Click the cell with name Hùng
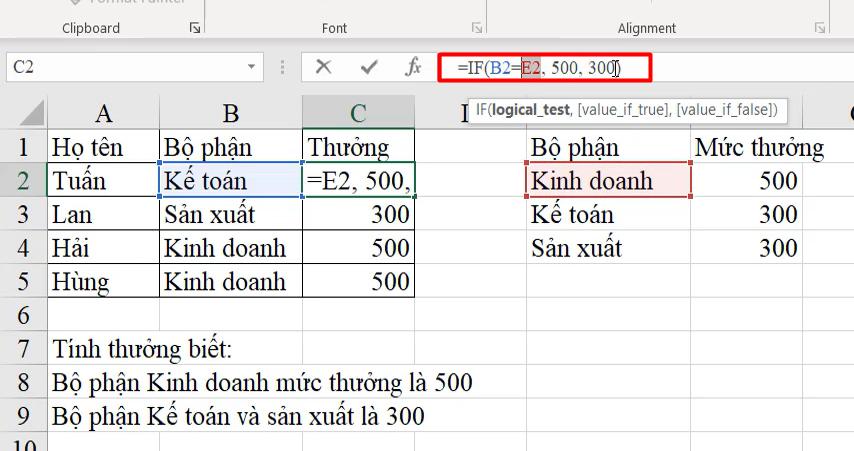Screen dimensions: 854x451 tap(103, 282)
